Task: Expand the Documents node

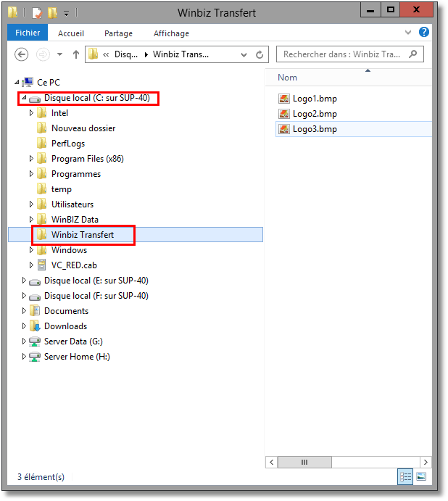Action: coord(24,310)
